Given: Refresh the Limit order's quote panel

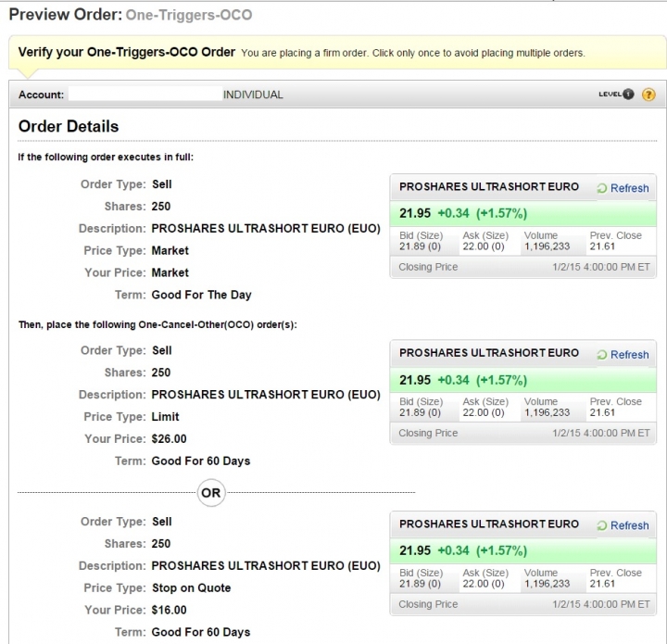Looking at the screenshot, I should click(623, 354).
